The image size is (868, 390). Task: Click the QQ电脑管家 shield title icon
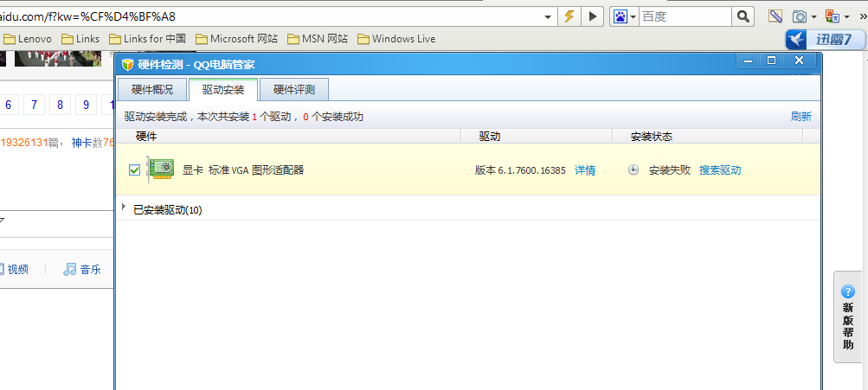(x=128, y=65)
